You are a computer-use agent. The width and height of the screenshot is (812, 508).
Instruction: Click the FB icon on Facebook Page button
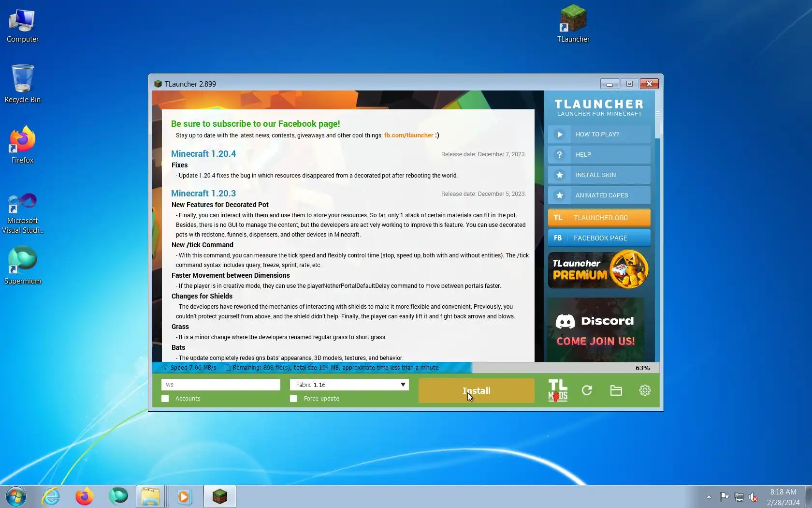pyautogui.click(x=558, y=238)
